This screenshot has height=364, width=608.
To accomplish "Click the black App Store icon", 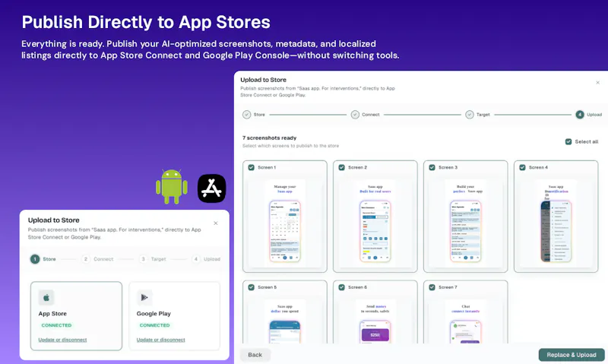I will (x=212, y=188).
